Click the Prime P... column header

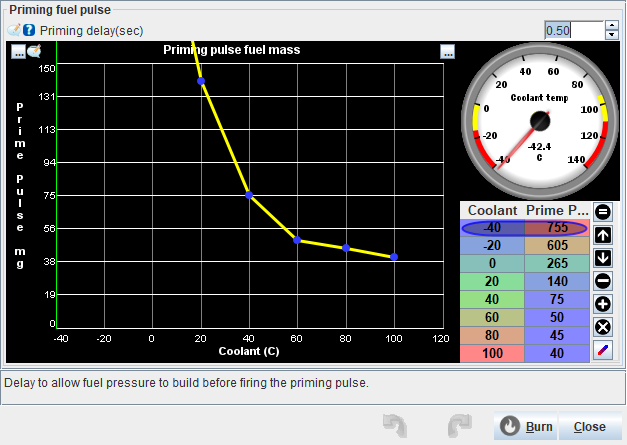557,210
